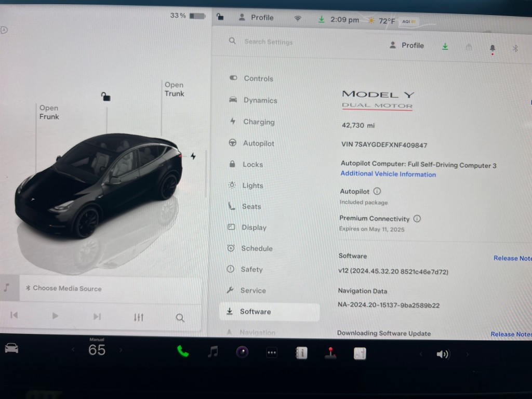Tap the volume speaker icon
Image resolution: width=532 pixels, height=399 pixels.
pos(443,354)
